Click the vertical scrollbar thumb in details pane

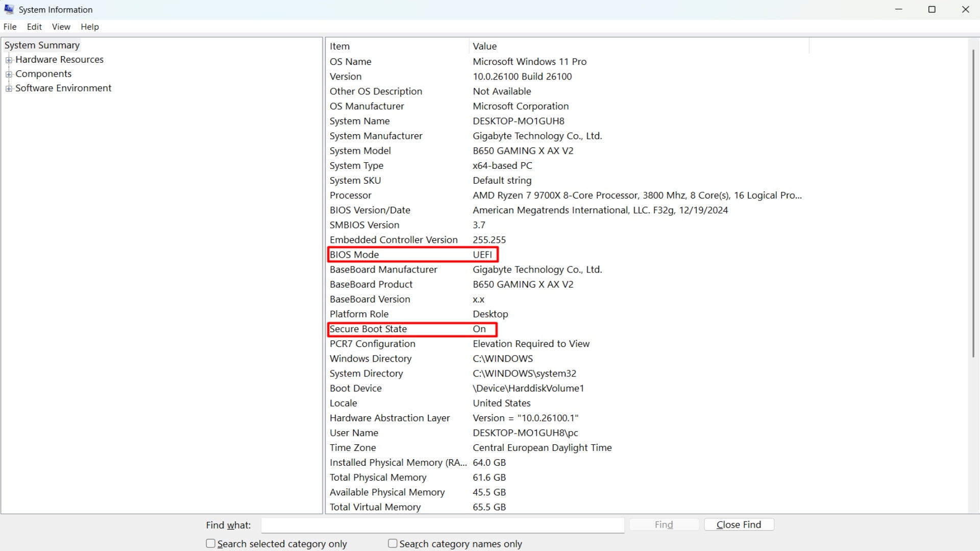tap(973, 204)
